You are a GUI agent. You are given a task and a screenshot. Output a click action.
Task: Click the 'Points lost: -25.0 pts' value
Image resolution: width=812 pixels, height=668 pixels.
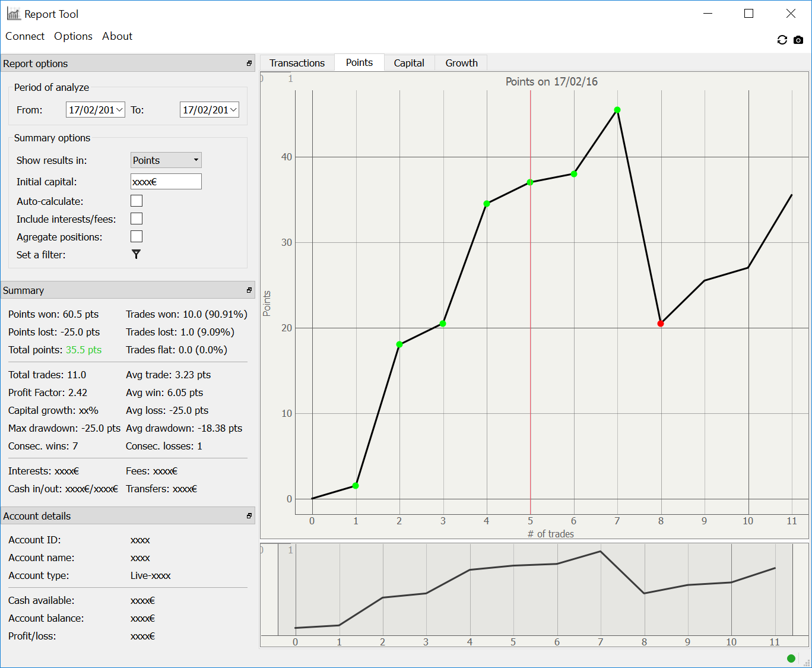pyautogui.click(x=54, y=332)
